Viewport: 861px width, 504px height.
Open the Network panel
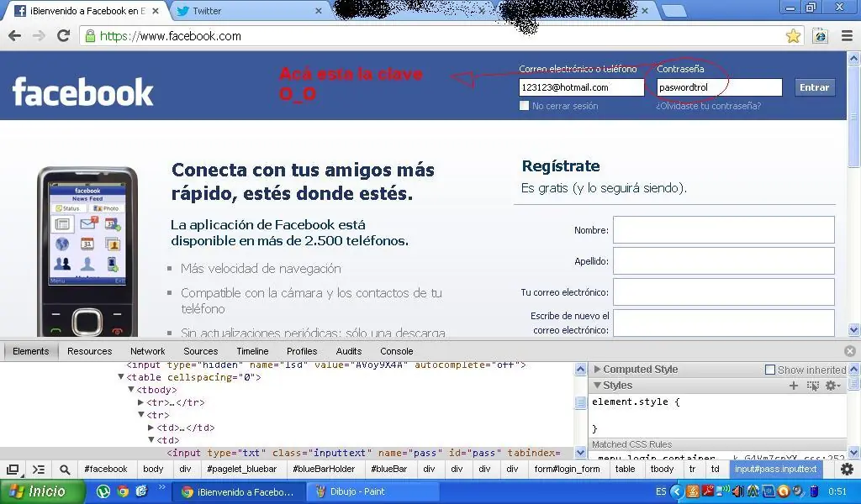148,351
